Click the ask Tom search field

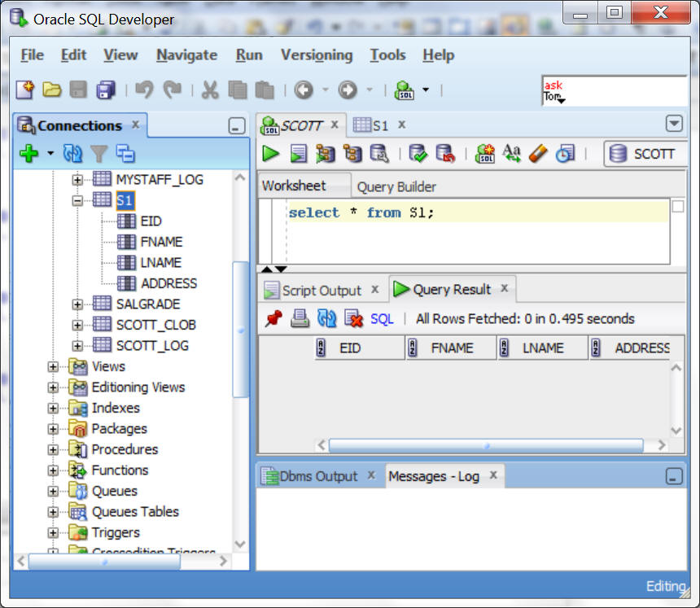tap(615, 91)
